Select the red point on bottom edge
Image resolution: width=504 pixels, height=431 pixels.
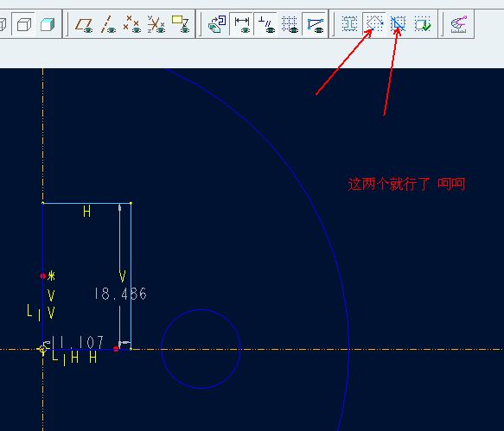(x=116, y=349)
